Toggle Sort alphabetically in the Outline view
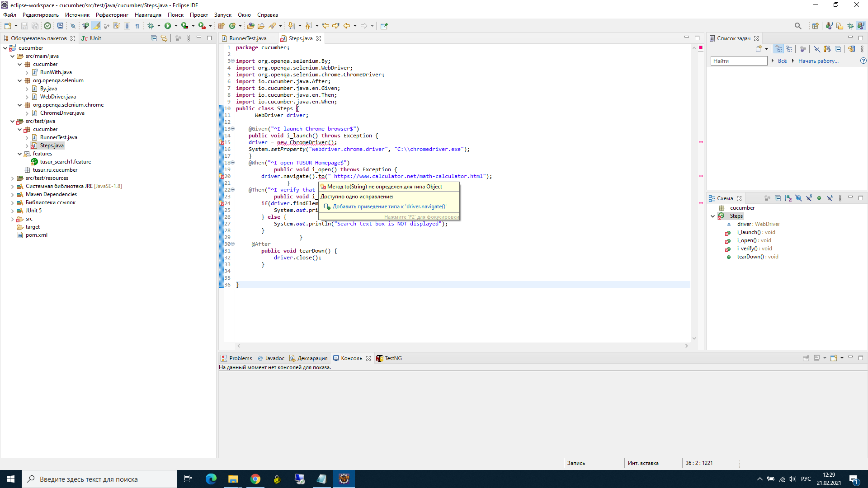This screenshot has height=488, width=868. click(x=788, y=198)
